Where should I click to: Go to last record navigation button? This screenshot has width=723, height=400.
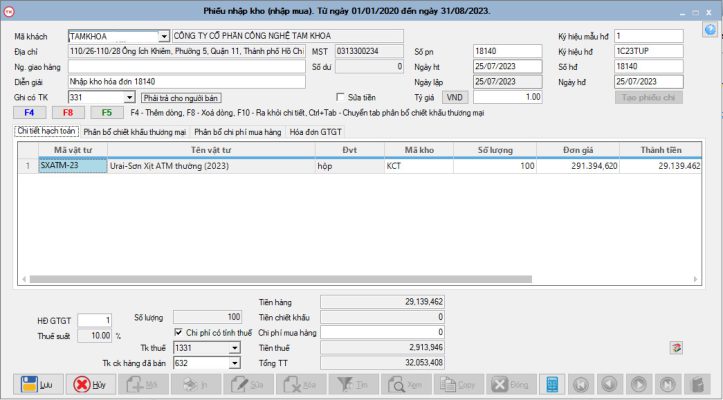point(668,384)
